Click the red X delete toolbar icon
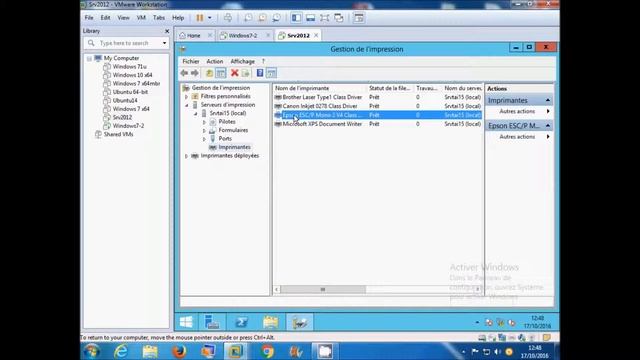The image size is (640, 360). pos(234,73)
